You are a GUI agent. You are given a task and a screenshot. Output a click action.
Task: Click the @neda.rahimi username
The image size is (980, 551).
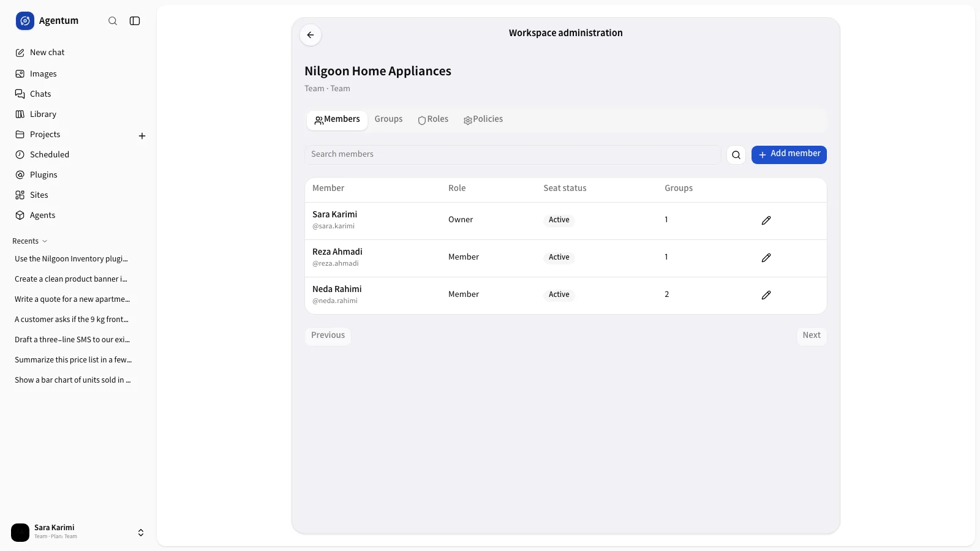click(335, 301)
